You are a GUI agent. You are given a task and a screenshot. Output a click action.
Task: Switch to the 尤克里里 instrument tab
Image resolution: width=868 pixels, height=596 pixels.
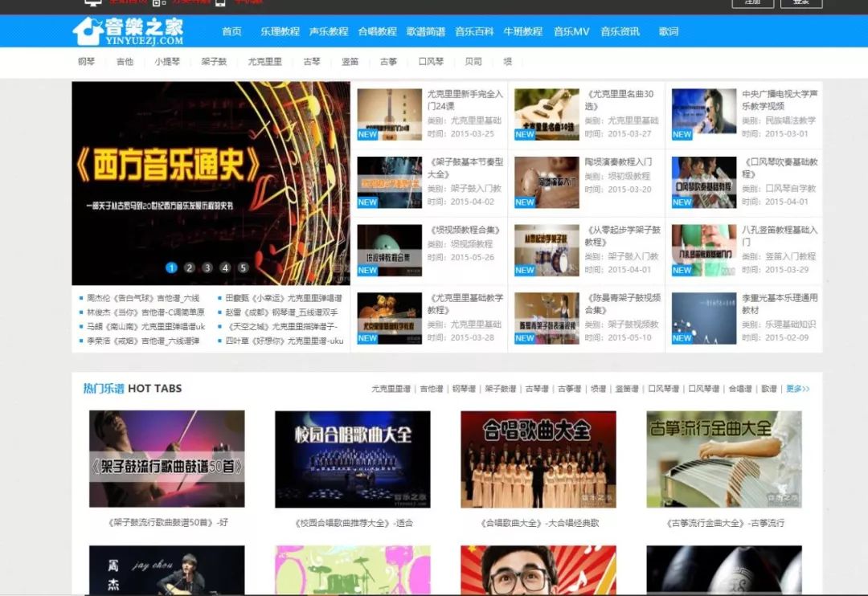263,61
